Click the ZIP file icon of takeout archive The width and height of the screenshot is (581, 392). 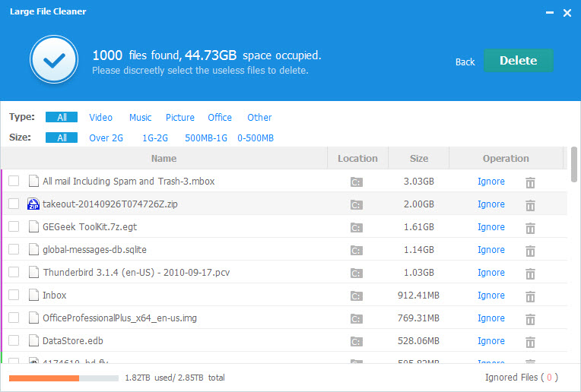33,204
